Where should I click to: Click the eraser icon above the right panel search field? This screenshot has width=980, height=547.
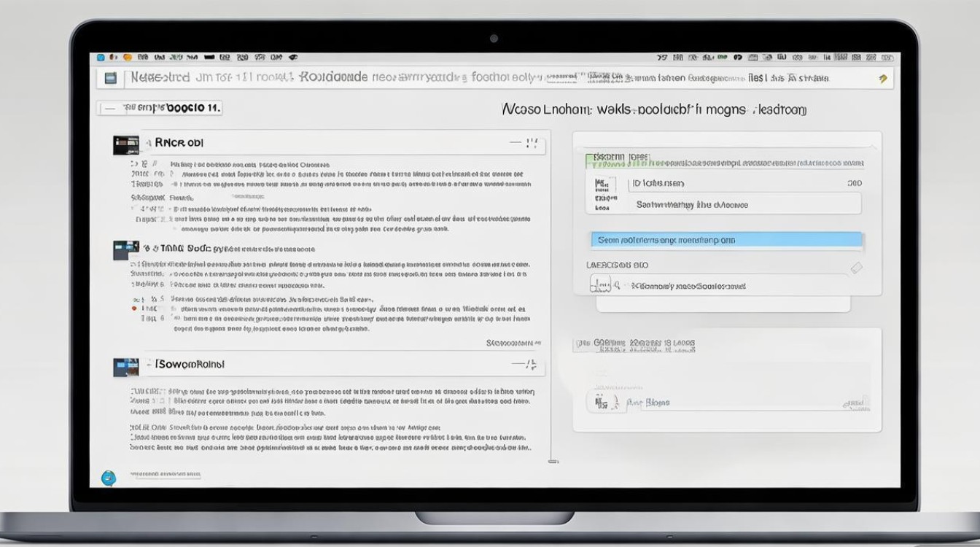[x=856, y=268]
